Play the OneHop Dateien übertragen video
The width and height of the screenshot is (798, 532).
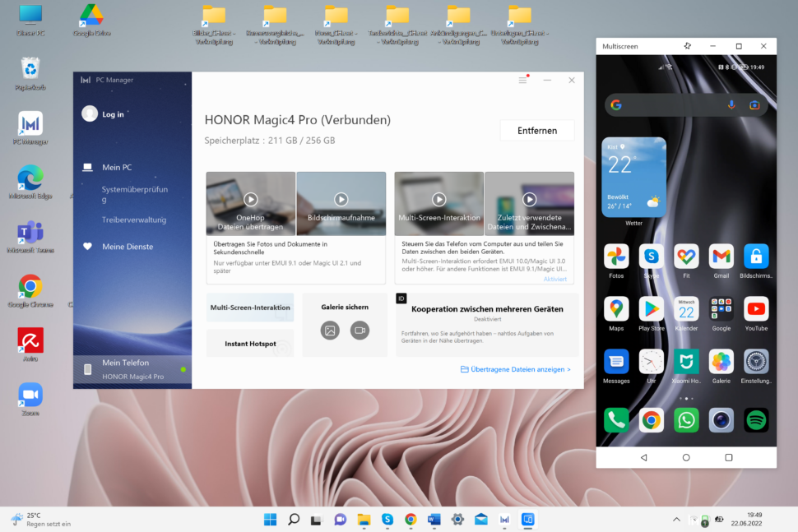click(250, 199)
